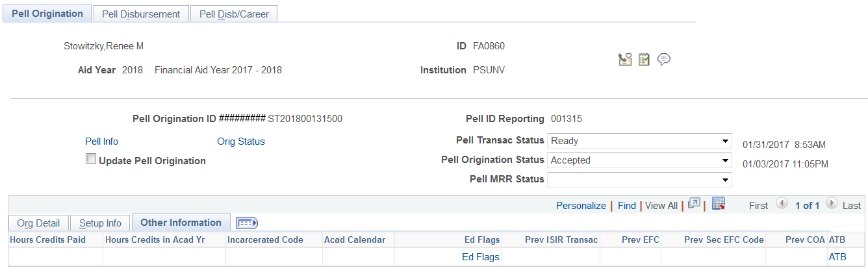
Task: Open the Orig Status link
Action: coord(240,141)
